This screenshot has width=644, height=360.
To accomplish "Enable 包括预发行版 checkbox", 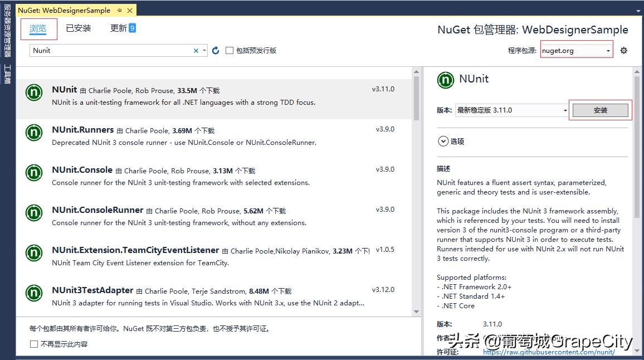I will 229,50.
